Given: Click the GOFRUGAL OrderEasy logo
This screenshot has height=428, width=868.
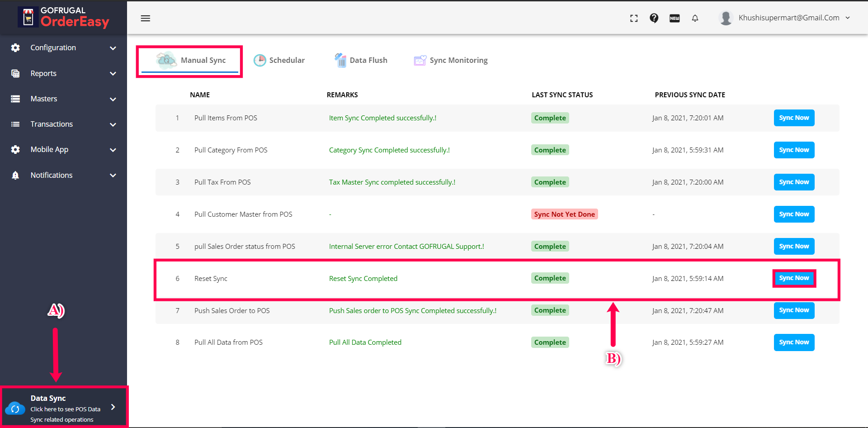Looking at the screenshot, I should point(64,17).
